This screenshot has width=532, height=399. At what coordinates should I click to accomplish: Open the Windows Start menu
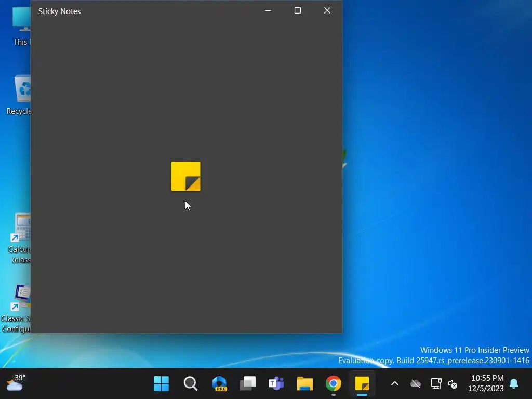tap(161, 384)
